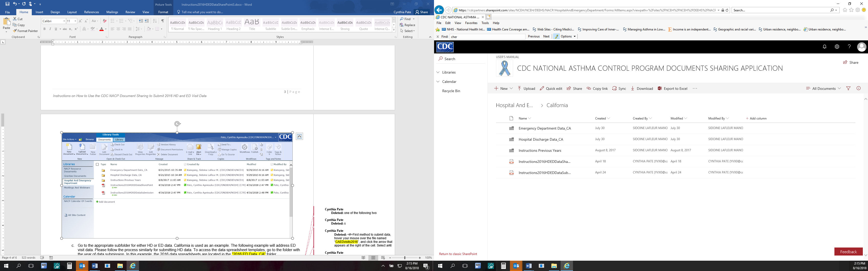868x271 pixels.
Task: Cut the selection with the scissors icon
Action: [x=15, y=19]
